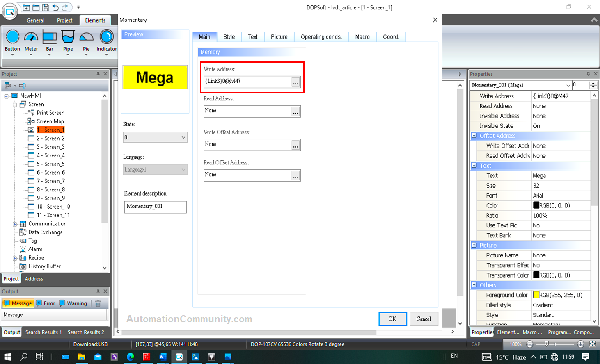600x364 pixels.
Task: Toggle the Warning filter in Output
Action: tap(73, 303)
